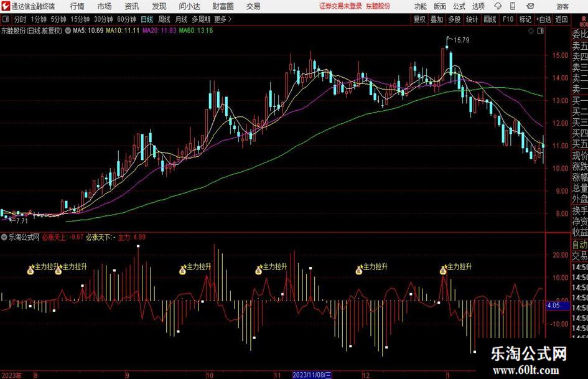Screen dimensions: 588x379
Task: Expand the 更多 periods list
Action: click(223, 19)
